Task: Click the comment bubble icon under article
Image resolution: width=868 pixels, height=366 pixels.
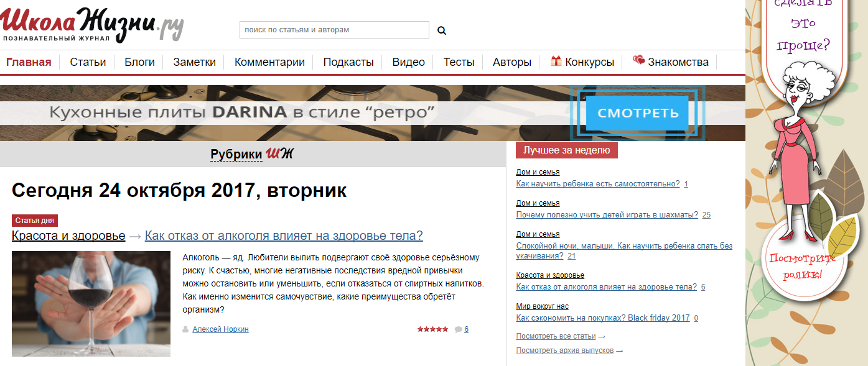Action: 458,329
